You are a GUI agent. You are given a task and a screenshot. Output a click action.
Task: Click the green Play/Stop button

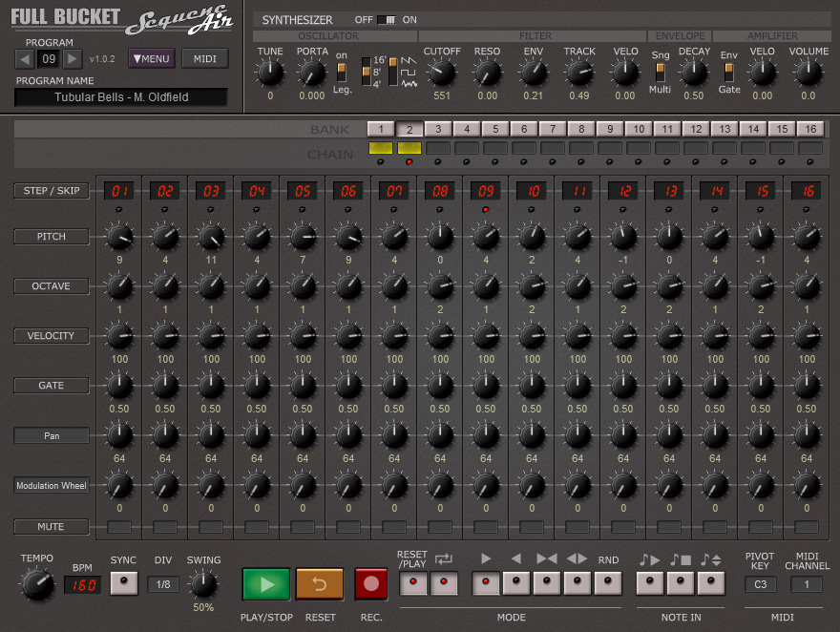tap(266, 584)
